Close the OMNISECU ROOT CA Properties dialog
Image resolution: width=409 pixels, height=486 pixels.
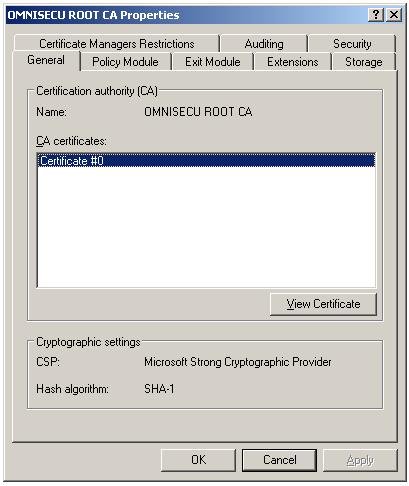pos(394,15)
